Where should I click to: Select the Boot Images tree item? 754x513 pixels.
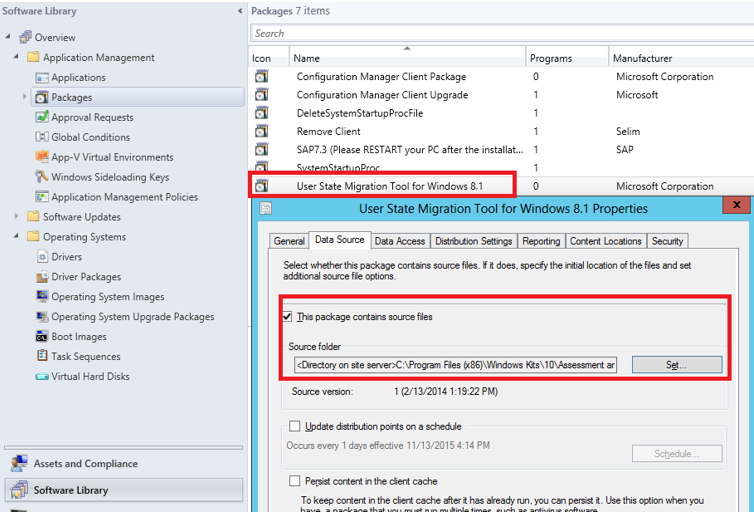click(x=79, y=337)
